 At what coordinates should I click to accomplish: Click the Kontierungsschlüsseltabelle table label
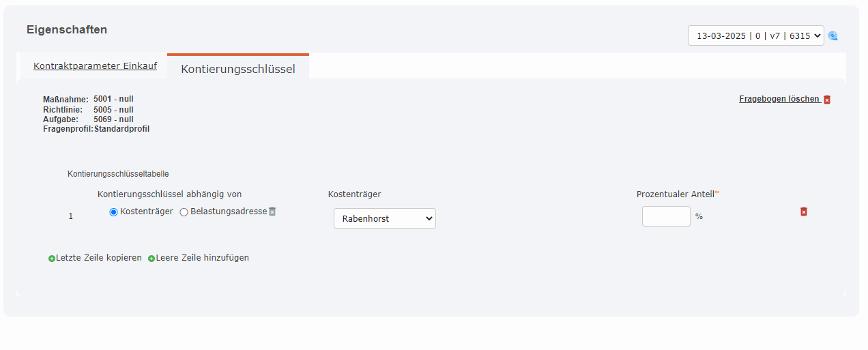coord(118,174)
